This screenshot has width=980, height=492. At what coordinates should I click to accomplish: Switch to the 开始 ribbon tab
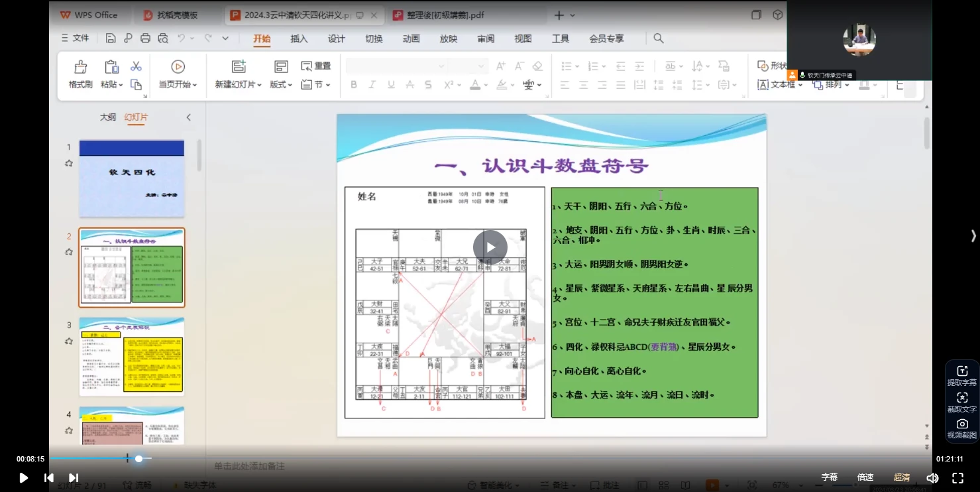tap(262, 38)
